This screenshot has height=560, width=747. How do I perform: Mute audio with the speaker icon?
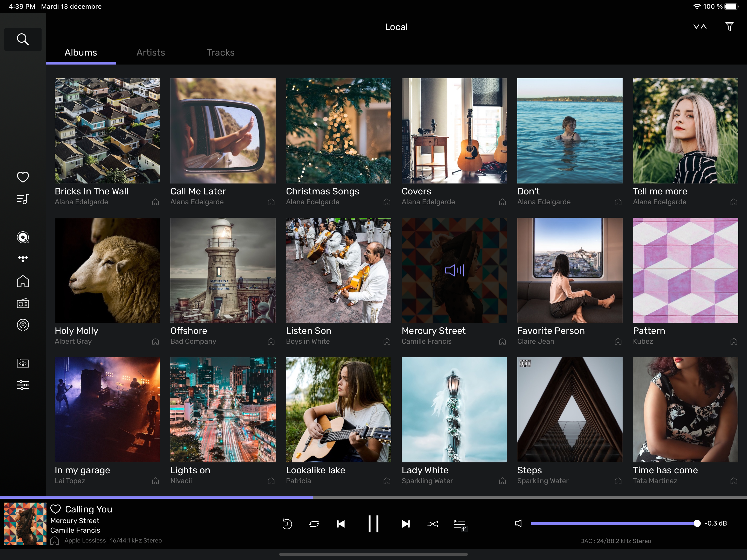(x=518, y=523)
